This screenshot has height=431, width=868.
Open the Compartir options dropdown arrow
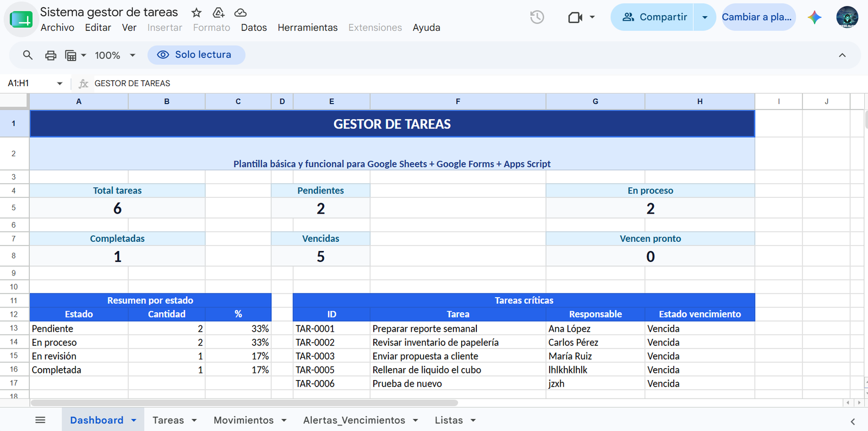pyautogui.click(x=705, y=17)
